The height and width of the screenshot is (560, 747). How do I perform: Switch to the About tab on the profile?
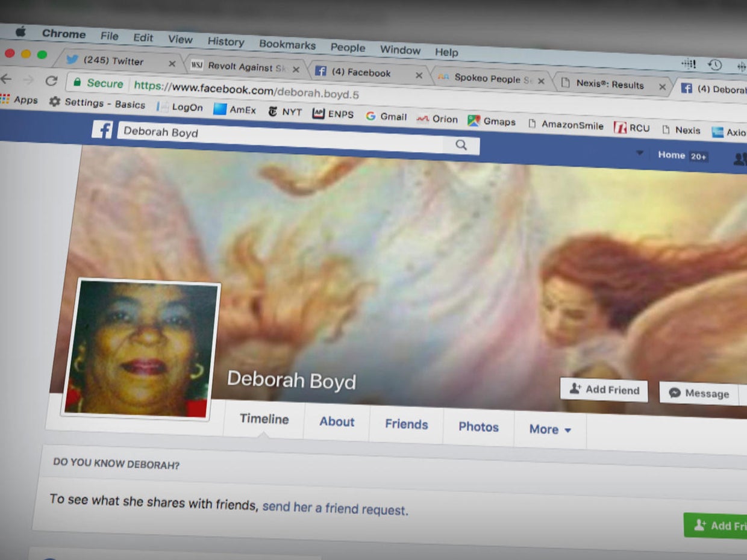pyautogui.click(x=336, y=422)
